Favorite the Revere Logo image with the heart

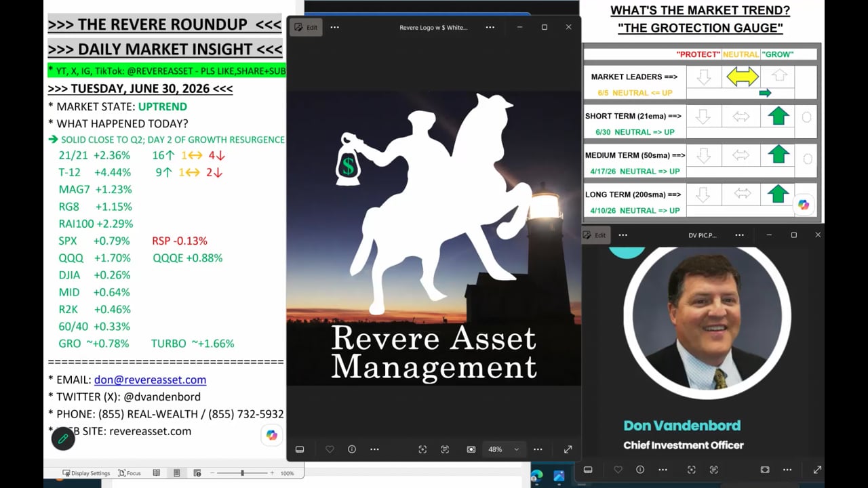coord(330,449)
